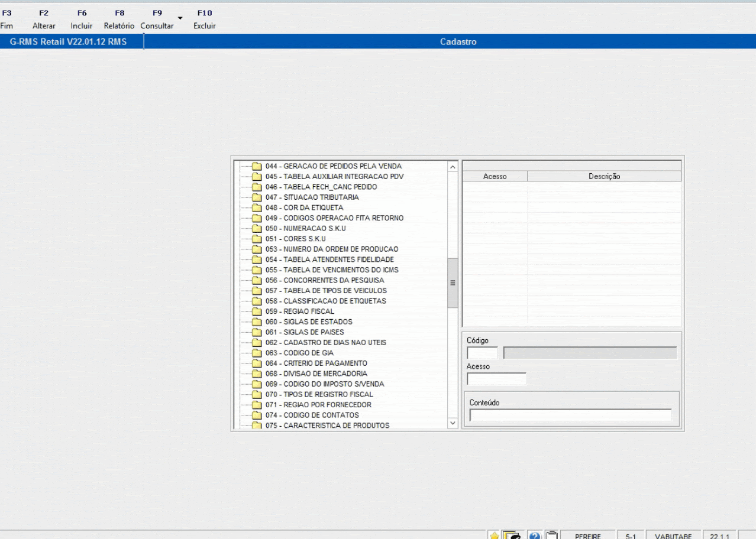Select tree row 071 - REGIAO POR FORNECEDOR
The height and width of the screenshot is (539, 756).
[318, 405]
